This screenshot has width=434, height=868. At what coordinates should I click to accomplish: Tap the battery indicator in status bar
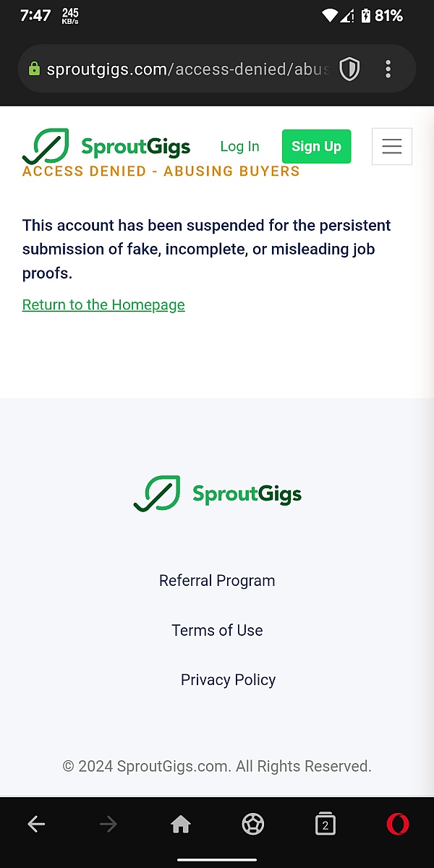[x=366, y=15]
